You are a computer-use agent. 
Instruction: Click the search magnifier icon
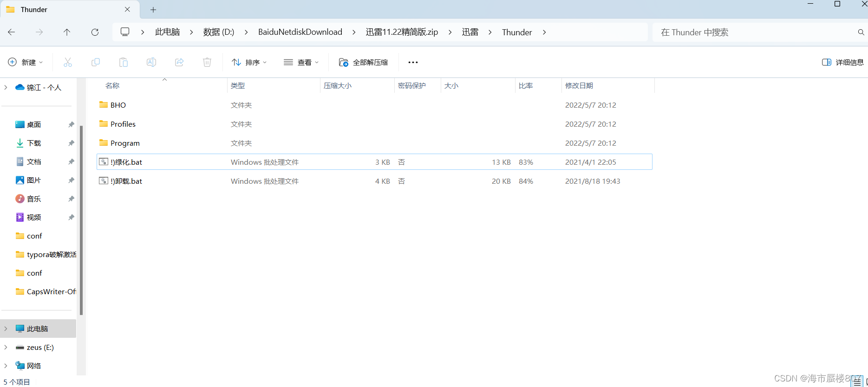(x=861, y=32)
